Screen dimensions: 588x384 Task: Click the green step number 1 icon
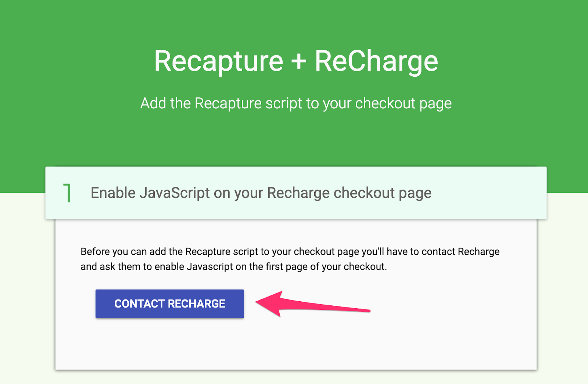[x=67, y=193]
